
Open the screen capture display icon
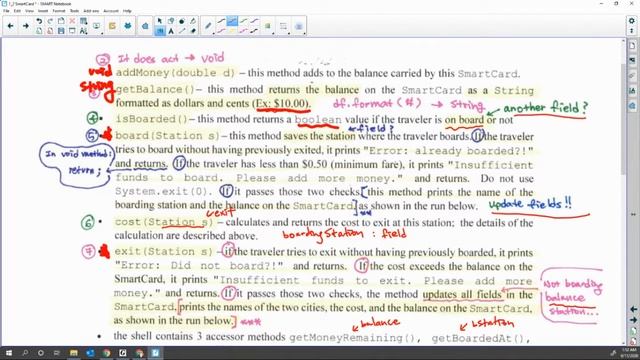pyautogui.click(x=97, y=26)
